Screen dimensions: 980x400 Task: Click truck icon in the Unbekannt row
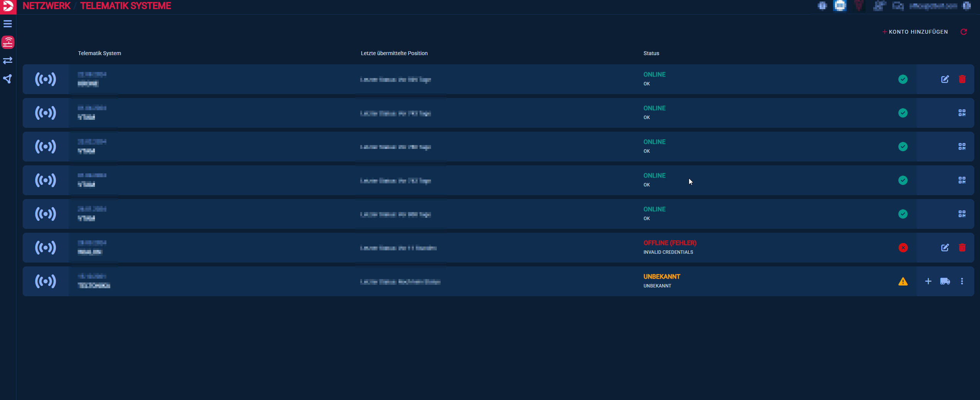click(945, 281)
